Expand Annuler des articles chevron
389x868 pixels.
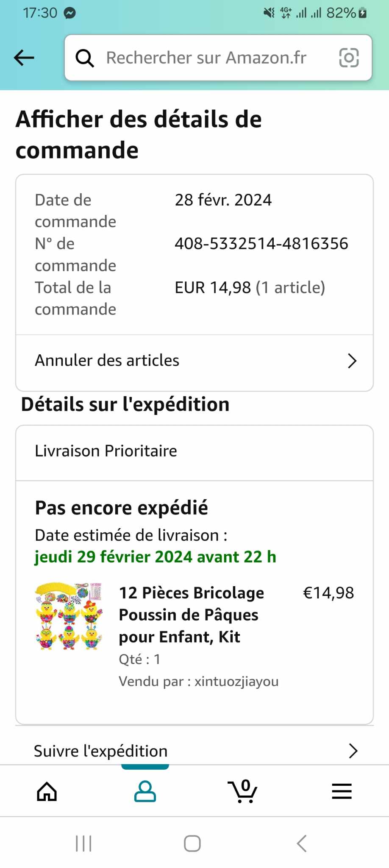point(352,361)
